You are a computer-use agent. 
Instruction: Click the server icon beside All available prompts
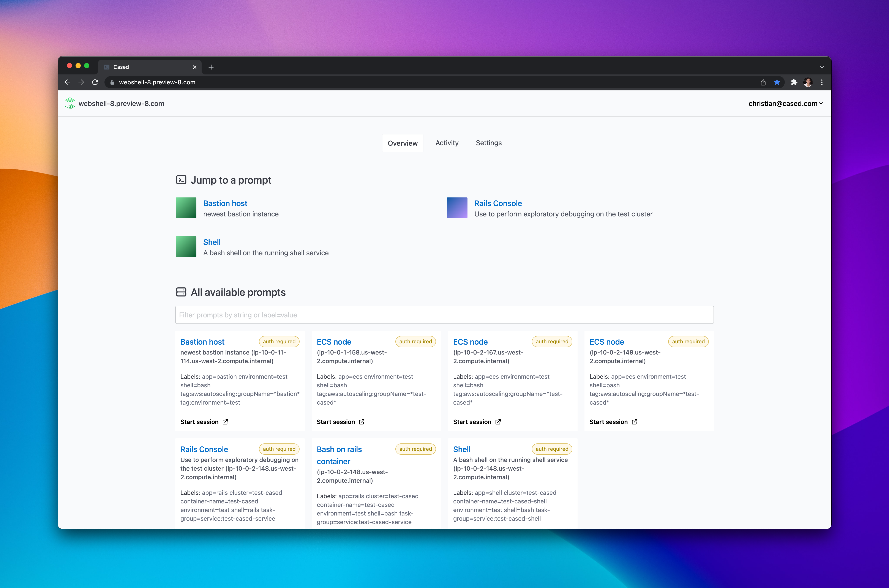181,292
